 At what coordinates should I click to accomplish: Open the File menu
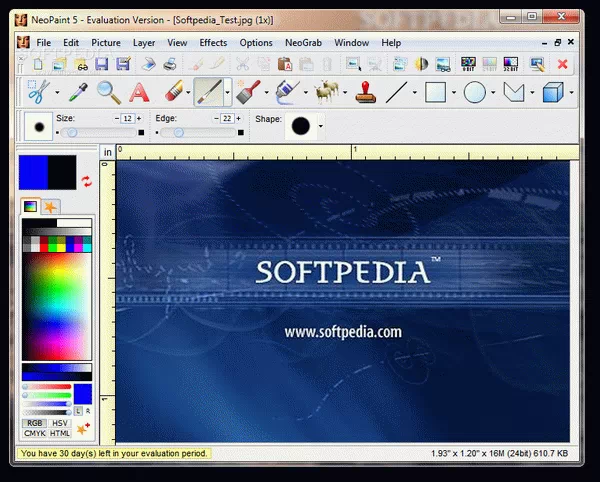pos(44,43)
